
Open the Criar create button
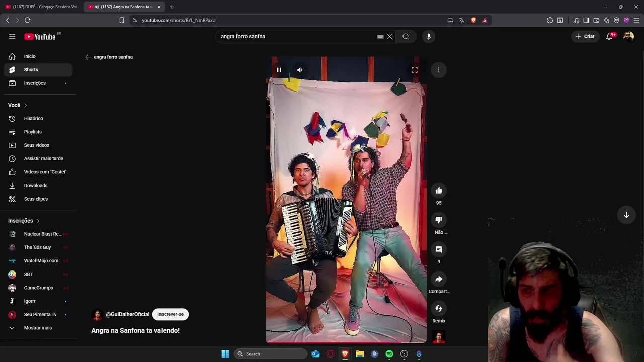585,36
